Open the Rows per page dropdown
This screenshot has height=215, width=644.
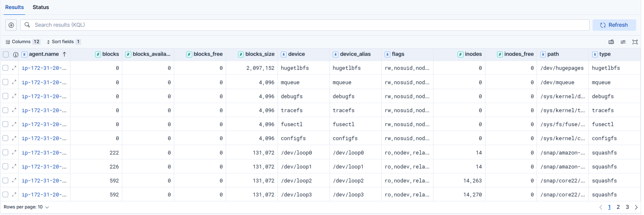click(26, 207)
